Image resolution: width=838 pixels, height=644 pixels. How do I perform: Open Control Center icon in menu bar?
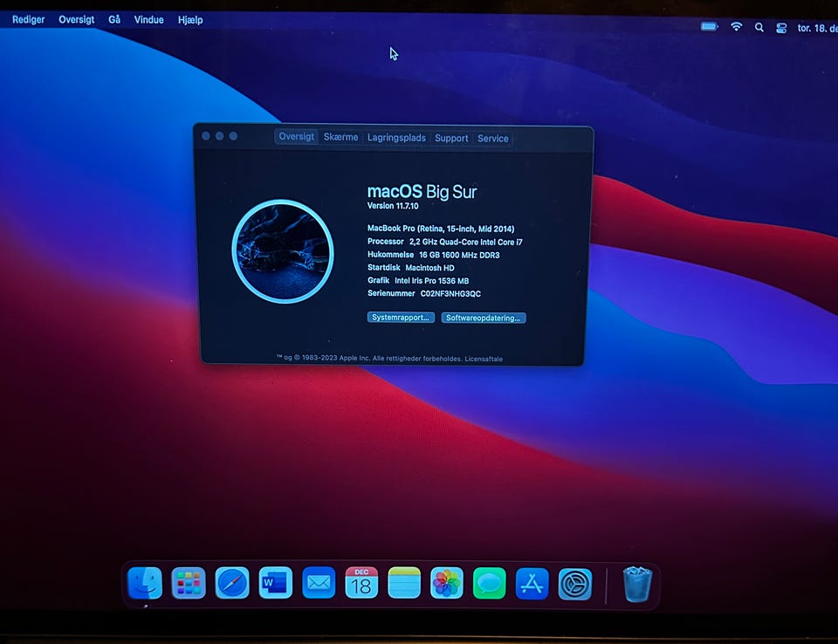click(x=781, y=28)
